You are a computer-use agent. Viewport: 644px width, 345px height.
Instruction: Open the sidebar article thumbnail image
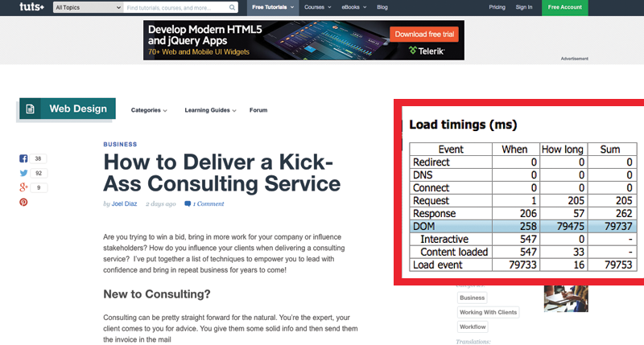click(x=566, y=298)
